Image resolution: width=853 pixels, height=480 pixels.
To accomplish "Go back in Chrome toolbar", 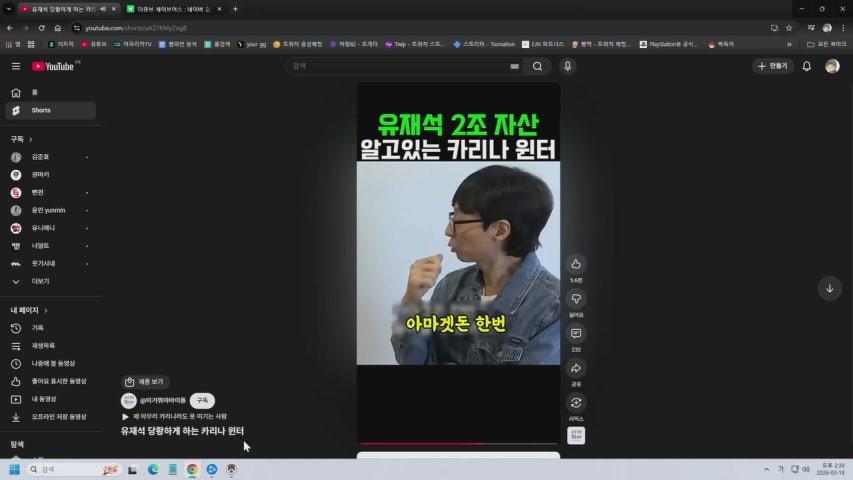I will click(x=10, y=28).
